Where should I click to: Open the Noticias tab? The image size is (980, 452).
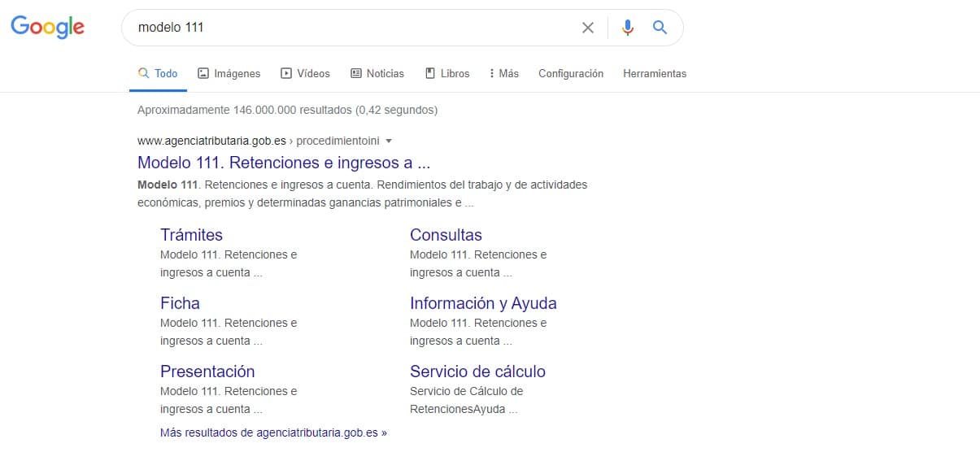(377, 73)
